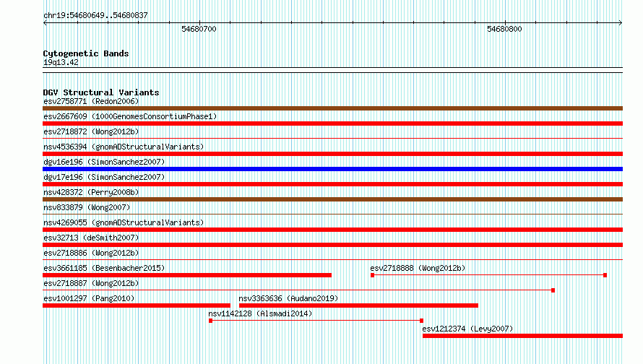Click esv2718887 (Wong2012b) label

tap(91, 283)
